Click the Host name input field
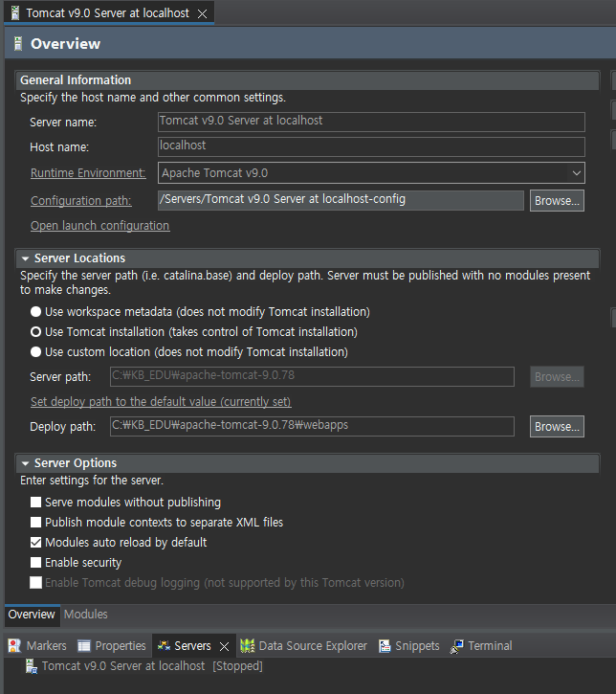 point(371,146)
